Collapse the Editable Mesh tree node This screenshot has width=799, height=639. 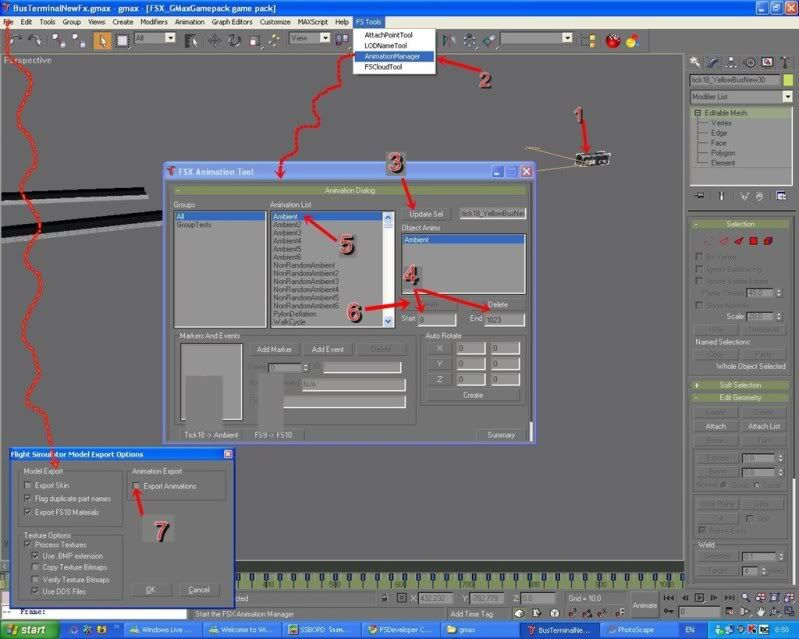pyautogui.click(x=697, y=113)
